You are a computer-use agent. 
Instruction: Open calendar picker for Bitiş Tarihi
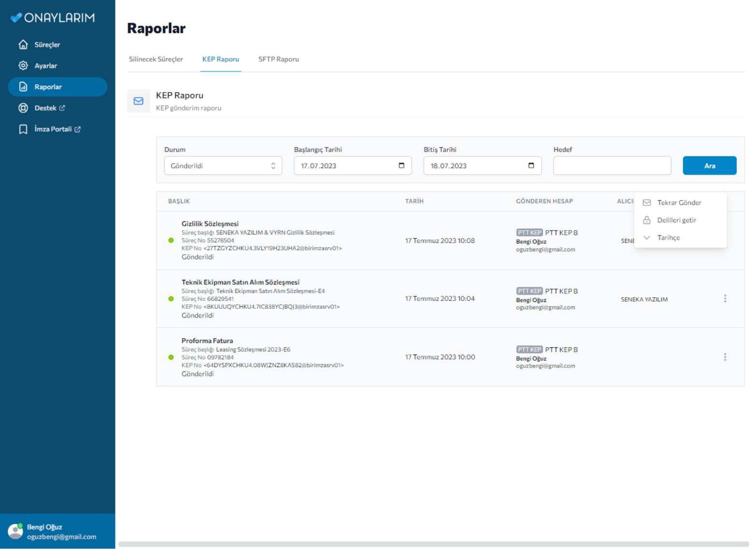(531, 165)
